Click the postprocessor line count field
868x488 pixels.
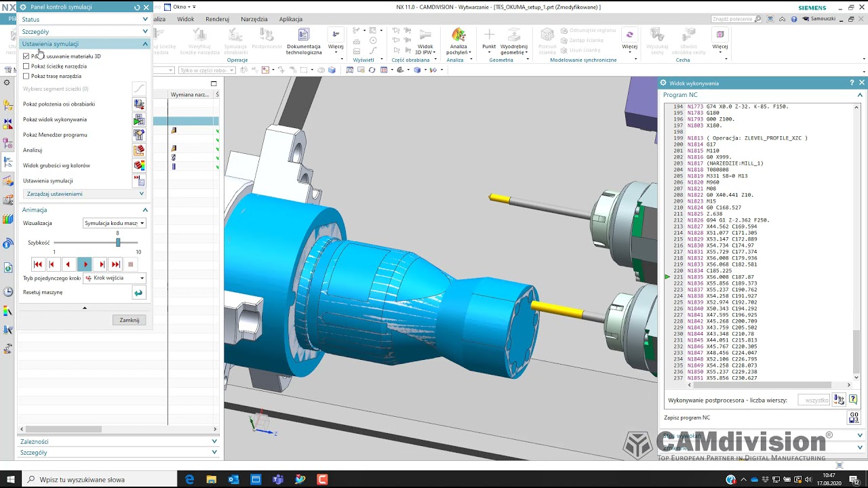[x=814, y=401]
